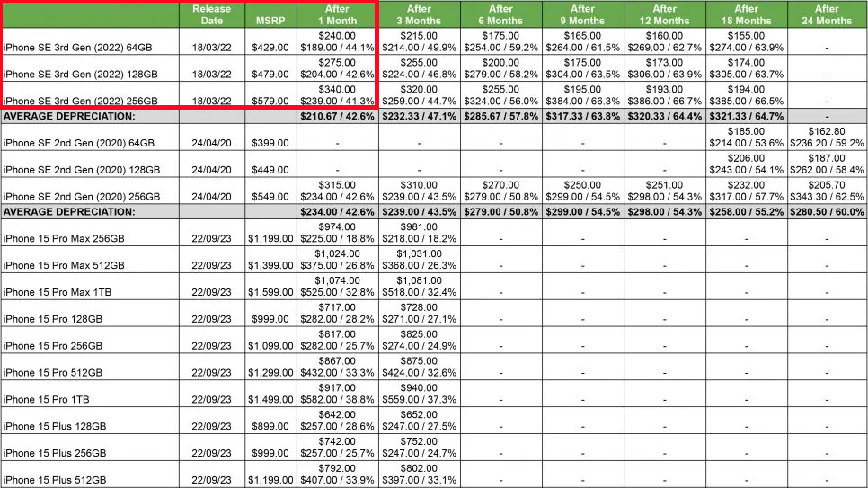Click average depreciation cell '$232.33 / 47.1%'

point(419,116)
